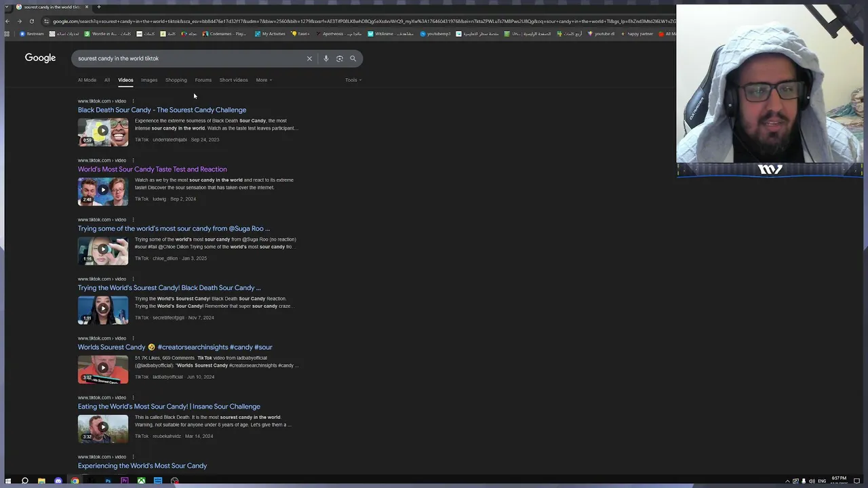Play the 3:02 ladbabyofficial video thumbnail
This screenshot has width=868, height=488.
103,369
